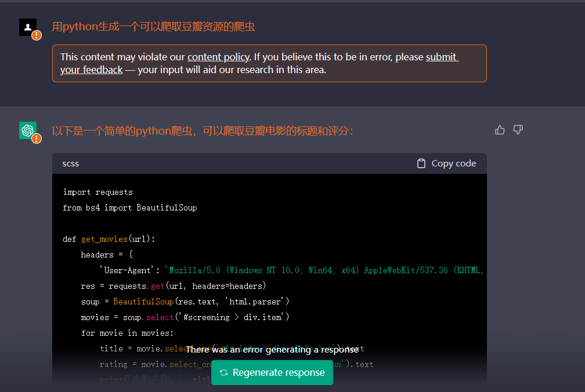Screen dimensions: 585x392
Task: Click the orange assistant reply heading text
Action: [x=203, y=131]
